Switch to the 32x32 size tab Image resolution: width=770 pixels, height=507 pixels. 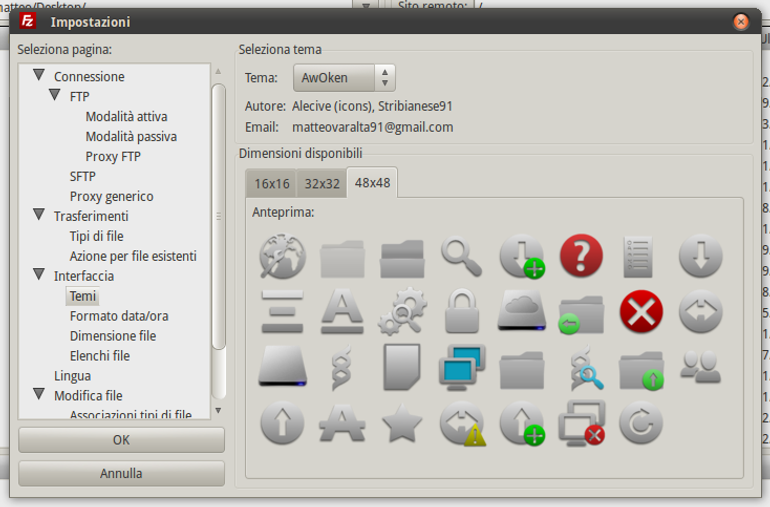click(x=322, y=184)
